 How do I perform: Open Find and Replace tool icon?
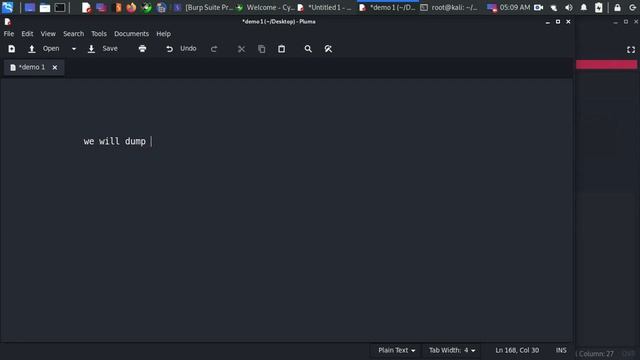tap(328, 49)
